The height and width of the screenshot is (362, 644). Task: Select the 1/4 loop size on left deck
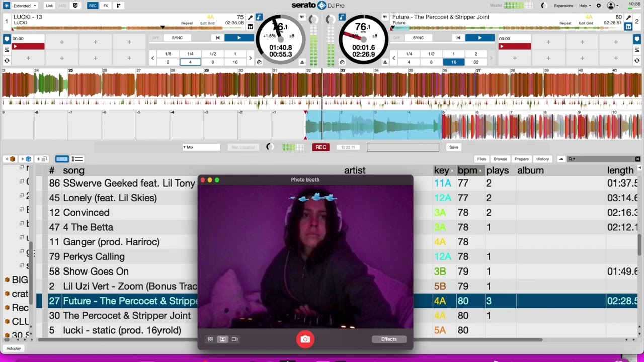[190, 54]
